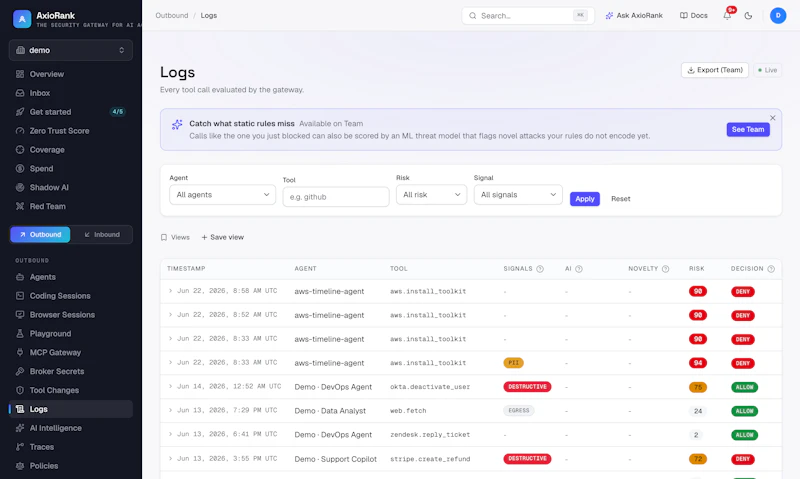Open Get started checklist
Viewport: 800px width, 479px height.
click(70, 112)
